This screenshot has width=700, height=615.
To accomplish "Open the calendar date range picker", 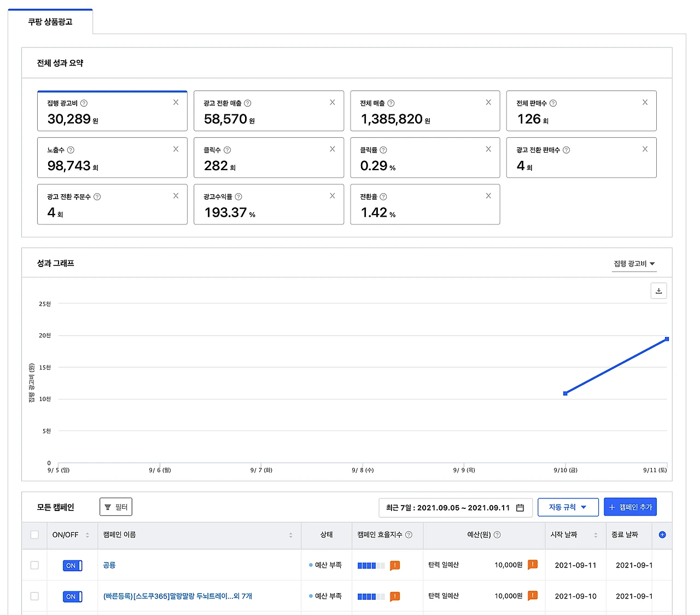I will (520, 508).
